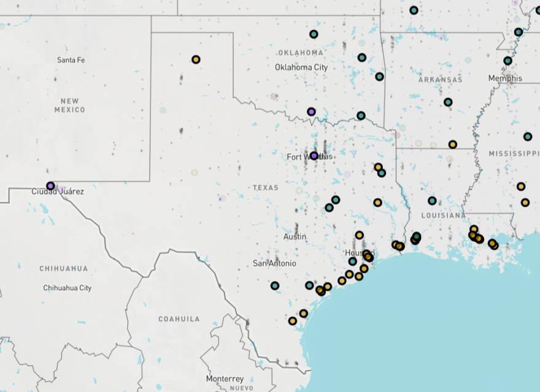Click the "Chihuahua City" label
The width and height of the screenshot is (540, 392).
click(x=67, y=288)
